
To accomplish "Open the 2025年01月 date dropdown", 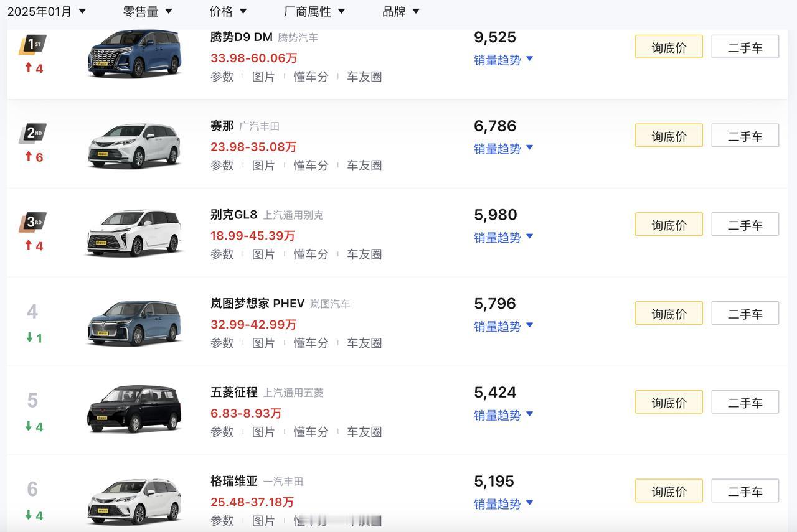I will click(x=47, y=11).
